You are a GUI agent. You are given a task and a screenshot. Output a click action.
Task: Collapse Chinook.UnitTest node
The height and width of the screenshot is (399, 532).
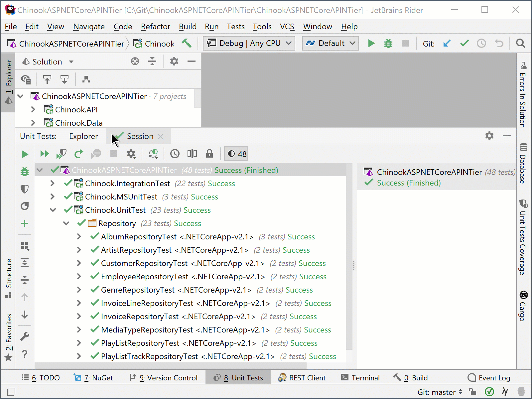coord(53,210)
